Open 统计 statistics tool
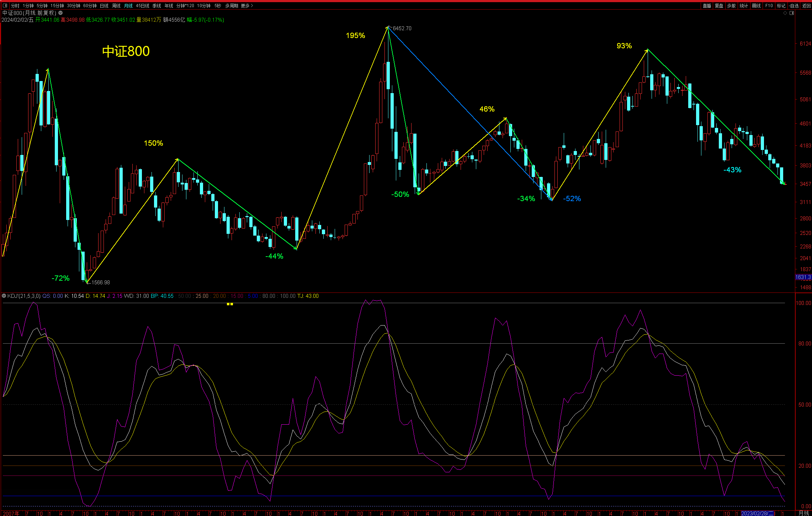Image resolution: width=812 pixels, height=516 pixels. tap(744, 6)
